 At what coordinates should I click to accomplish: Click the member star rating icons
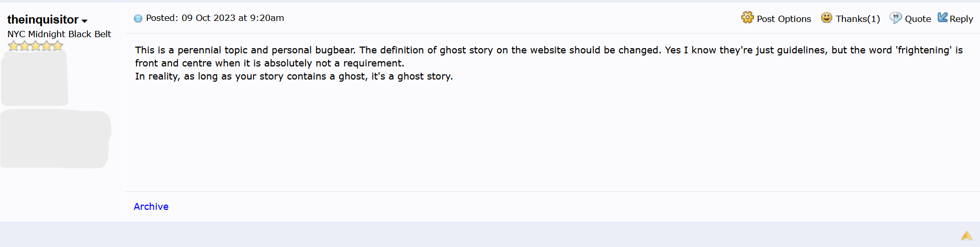point(35,46)
